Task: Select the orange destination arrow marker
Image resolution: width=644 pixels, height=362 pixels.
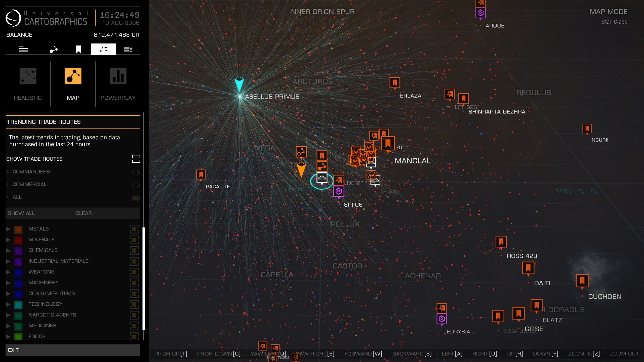Action: (301, 170)
